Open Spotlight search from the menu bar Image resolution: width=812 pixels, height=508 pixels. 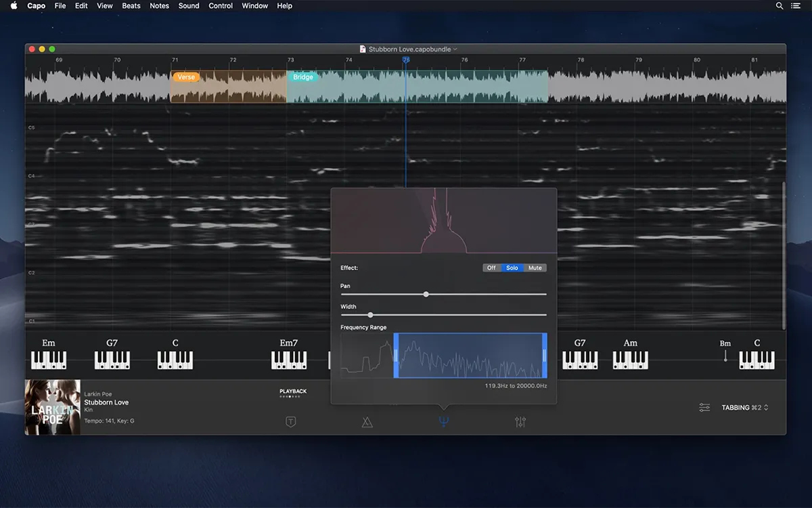click(x=780, y=5)
